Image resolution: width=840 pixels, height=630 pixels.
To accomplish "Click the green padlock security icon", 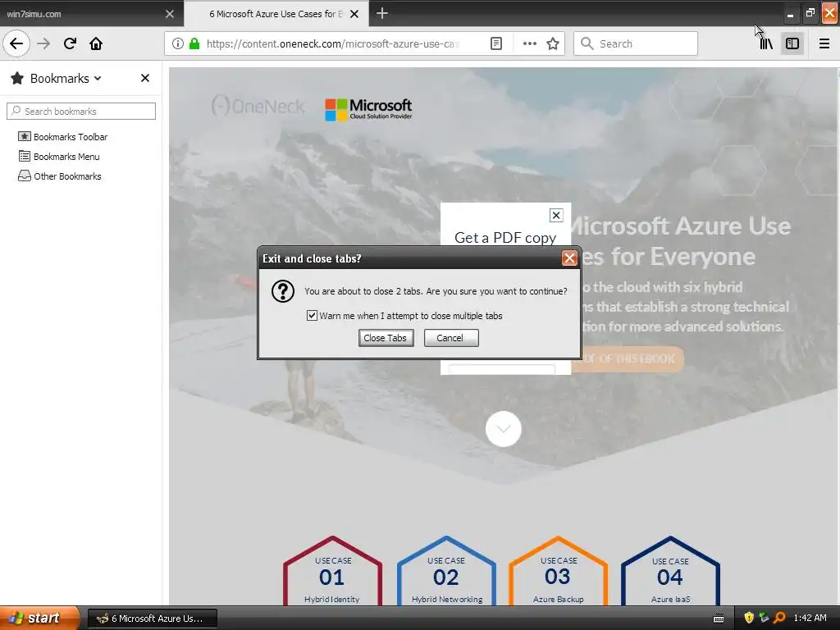I will click(194, 44).
